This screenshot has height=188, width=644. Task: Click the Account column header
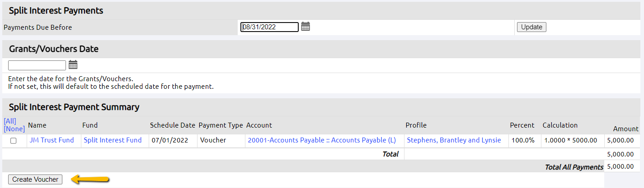[259, 125]
